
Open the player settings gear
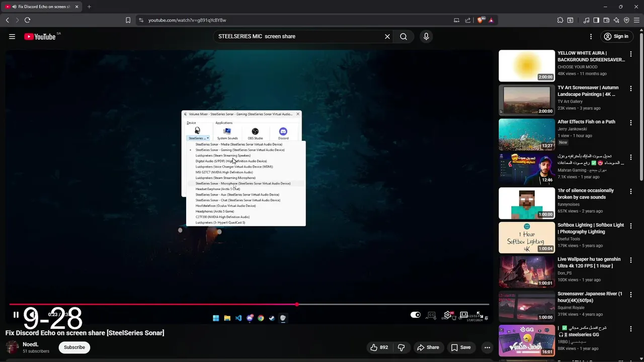[x=447, y=315]
